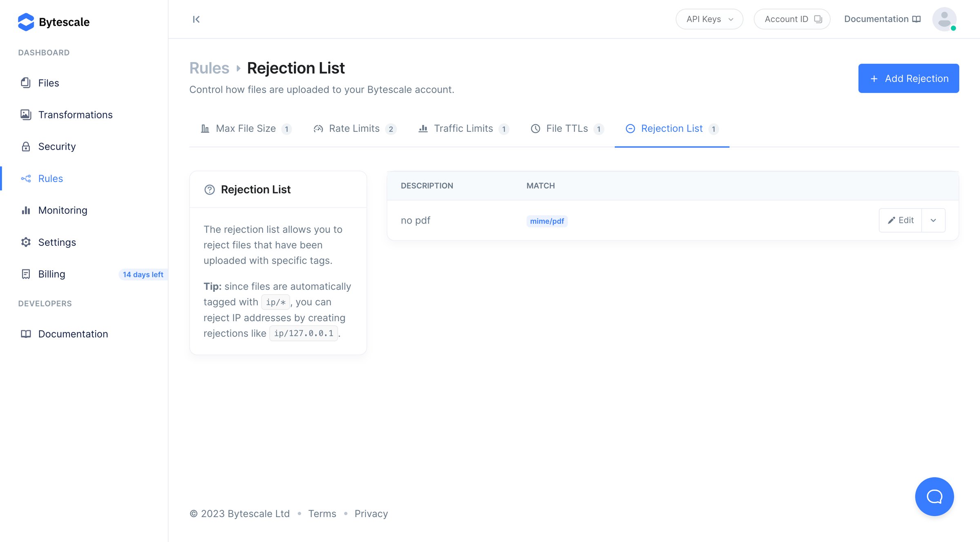
Task: Click the top bar Documentation book icon
Action: (916, 19)
